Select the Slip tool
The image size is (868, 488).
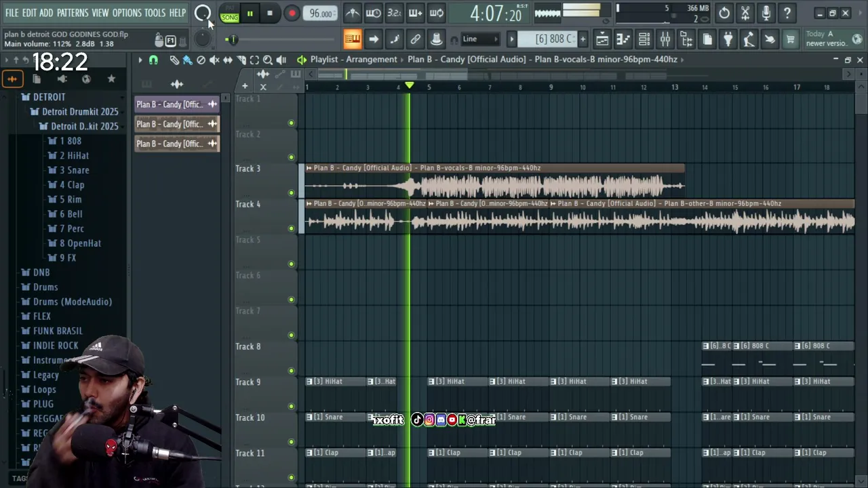(228, 60)
